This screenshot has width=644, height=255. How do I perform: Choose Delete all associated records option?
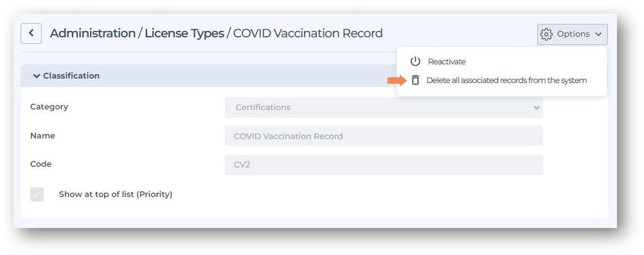[506, 80]
